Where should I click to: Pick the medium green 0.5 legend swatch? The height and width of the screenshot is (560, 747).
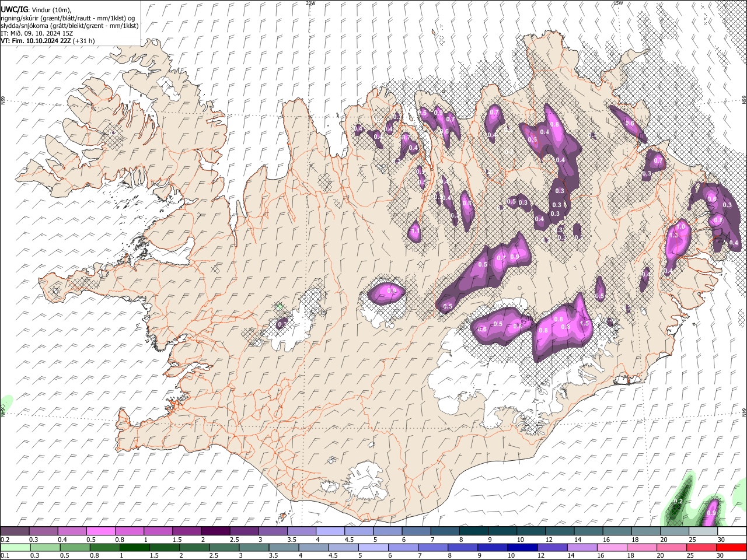(x=75, y=547)
